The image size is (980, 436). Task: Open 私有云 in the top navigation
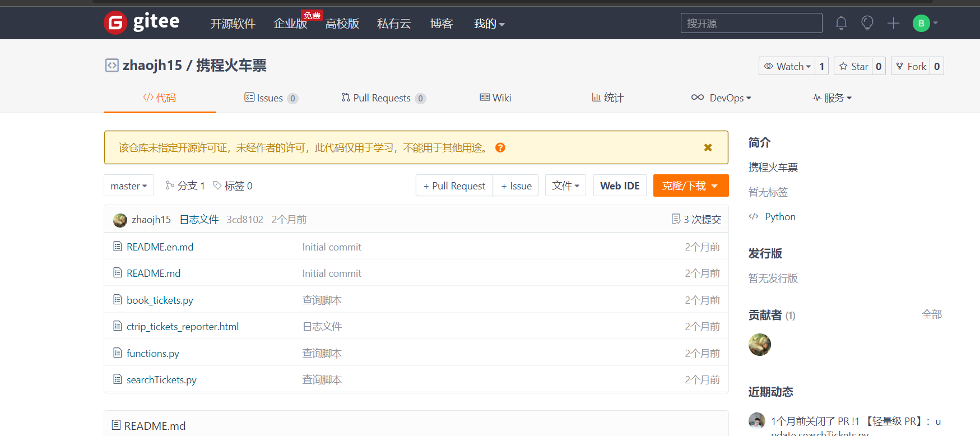click(394, 24)
